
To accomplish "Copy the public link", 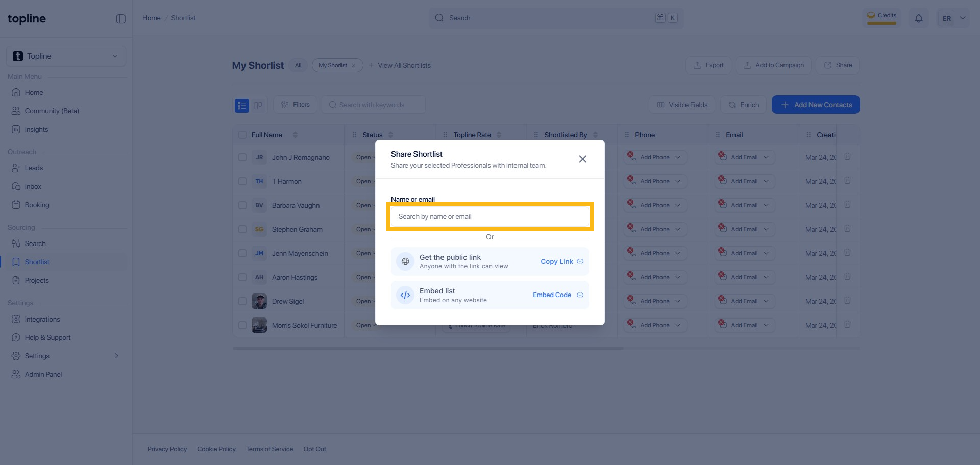I will [562, 262].
